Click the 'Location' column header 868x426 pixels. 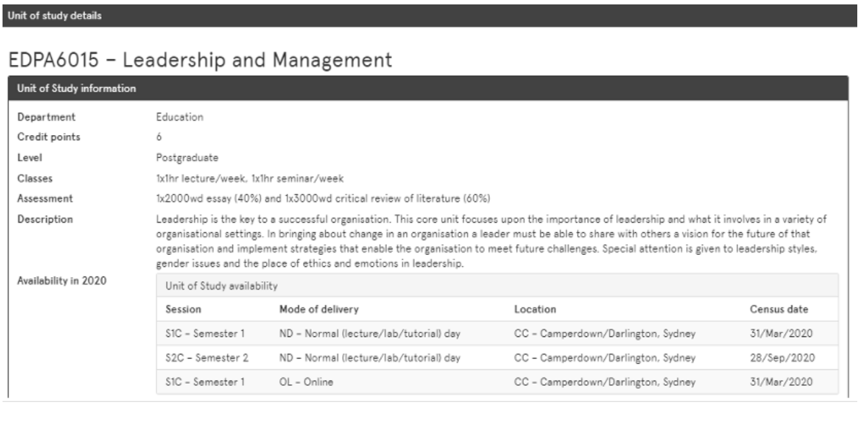pyautogui.click(x=535, y=310)
